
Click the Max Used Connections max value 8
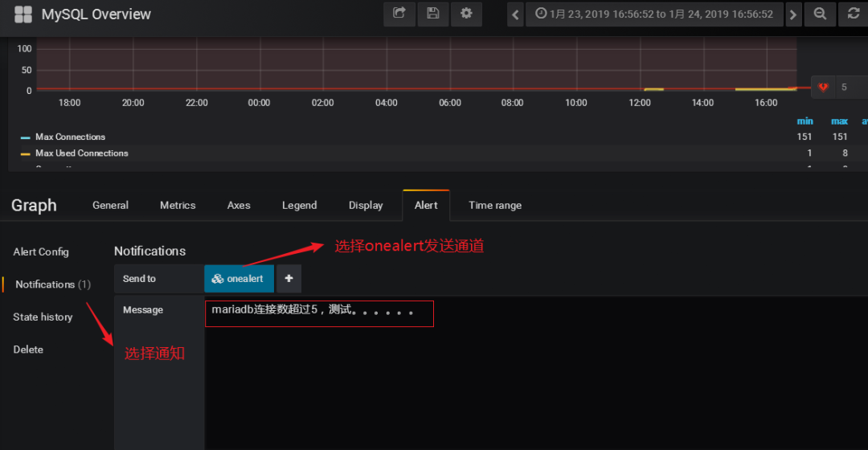click(x=845, y=153)
